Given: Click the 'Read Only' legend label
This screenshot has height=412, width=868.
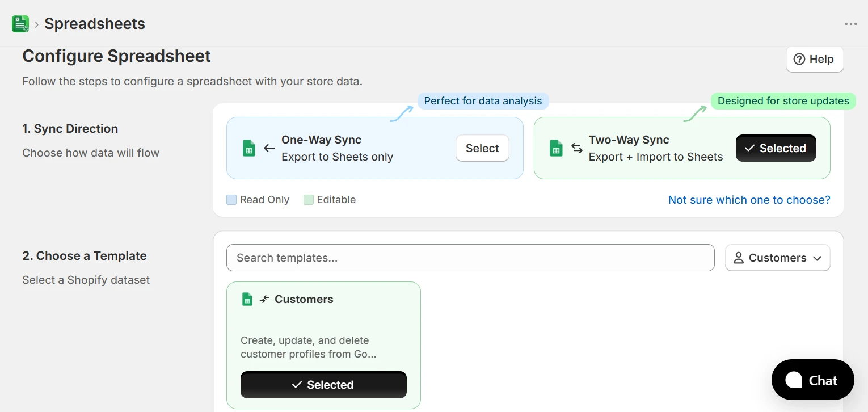Looking at the screenshot, I should tap(264, 200).
